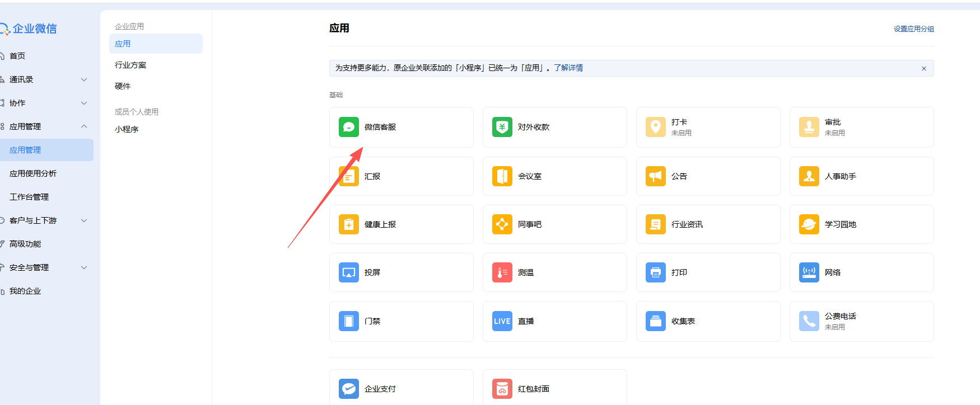
Task: Expand the 协作 sidebar chevron
Action: [x=84, y=103]
